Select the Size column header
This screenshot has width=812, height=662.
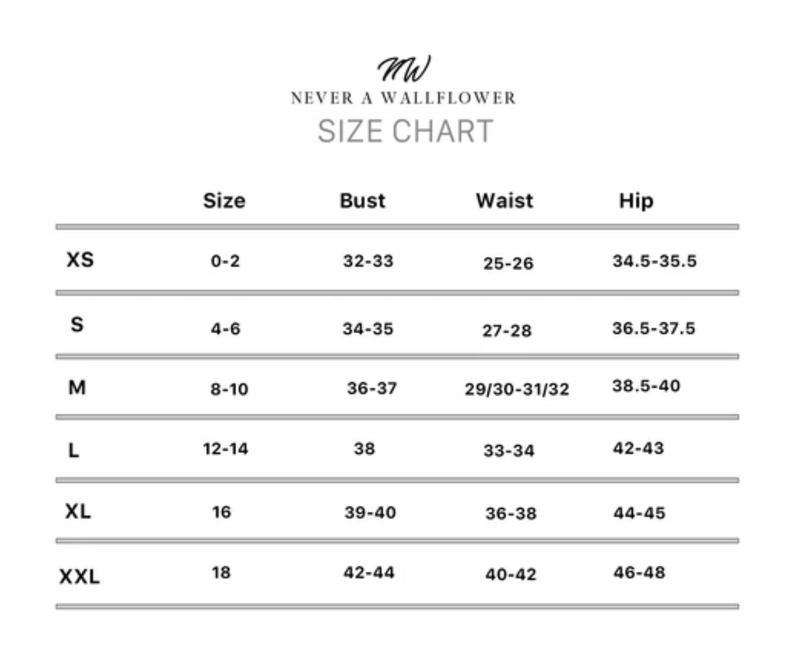click(x=224, y=200)
